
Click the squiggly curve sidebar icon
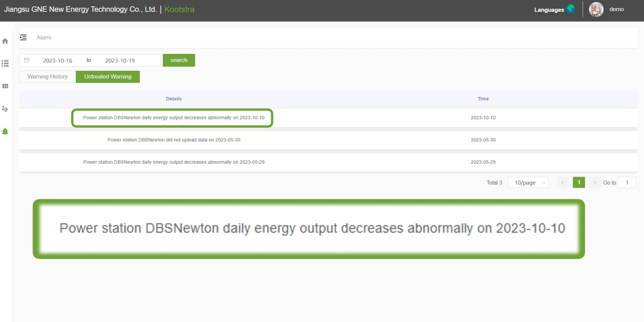tap(6, 109)
